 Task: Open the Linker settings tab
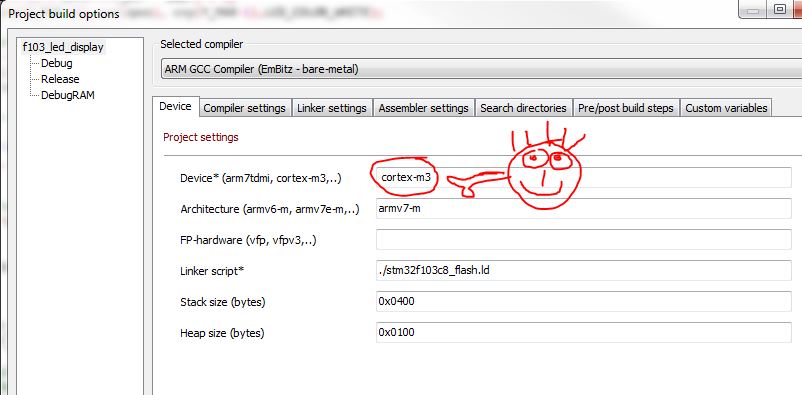(331, 108)
